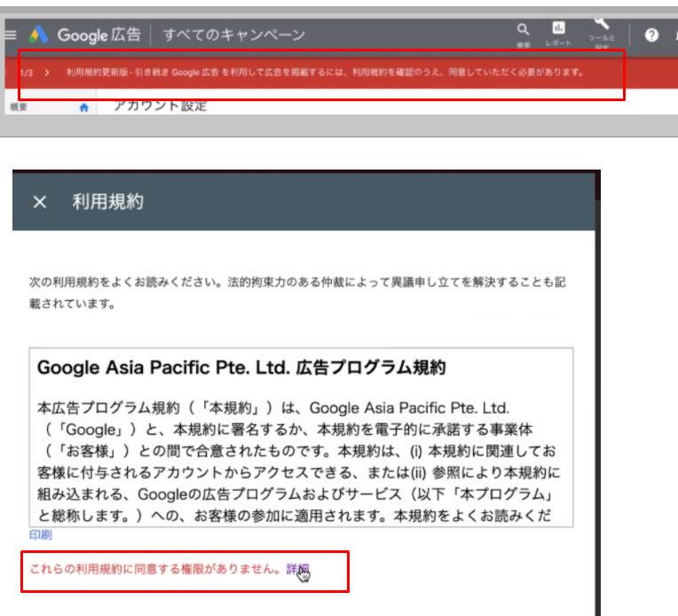678x616 pixels.
Task: Click the Google Ads logo
Action: tap(37, 36)
